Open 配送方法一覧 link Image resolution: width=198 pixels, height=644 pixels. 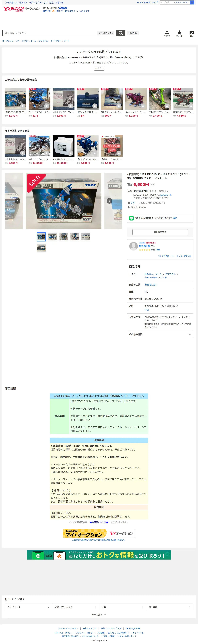166,195
